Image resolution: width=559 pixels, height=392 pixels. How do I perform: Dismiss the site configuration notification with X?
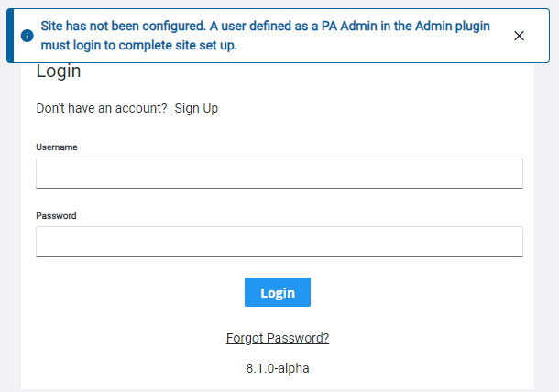pyautogui.click(x=519, y=36)
